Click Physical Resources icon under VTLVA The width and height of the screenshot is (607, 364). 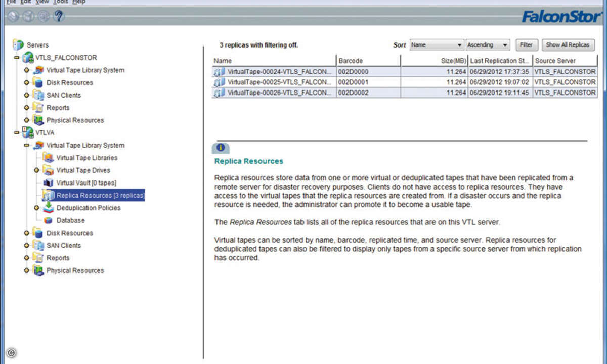38,270
